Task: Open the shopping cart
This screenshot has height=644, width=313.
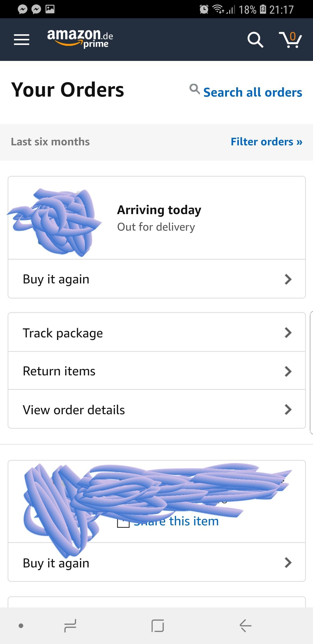Action: (x=290, y=39)
